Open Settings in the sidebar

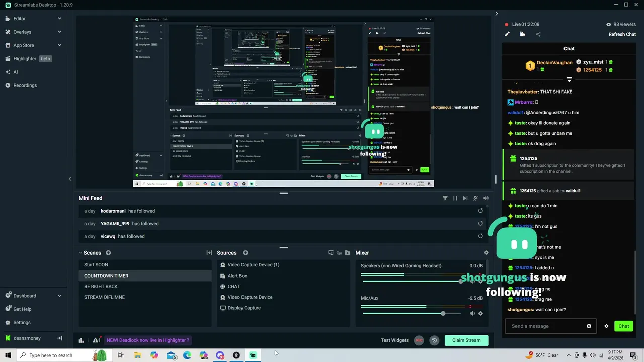[x=22, y=323]
